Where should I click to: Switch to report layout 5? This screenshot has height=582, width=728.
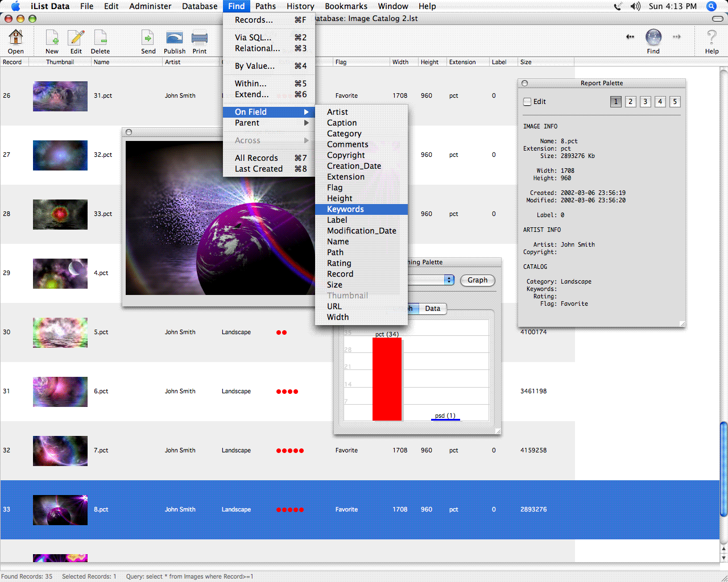(x=675, y=102)
